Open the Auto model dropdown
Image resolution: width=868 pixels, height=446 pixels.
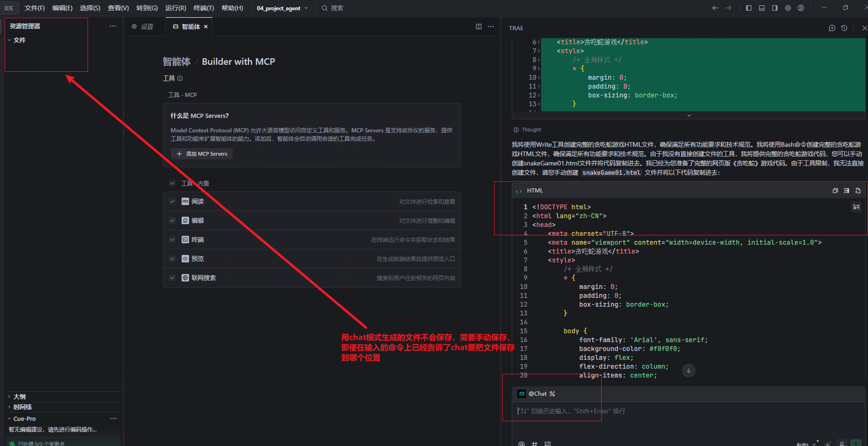click(x=806, y=444)
